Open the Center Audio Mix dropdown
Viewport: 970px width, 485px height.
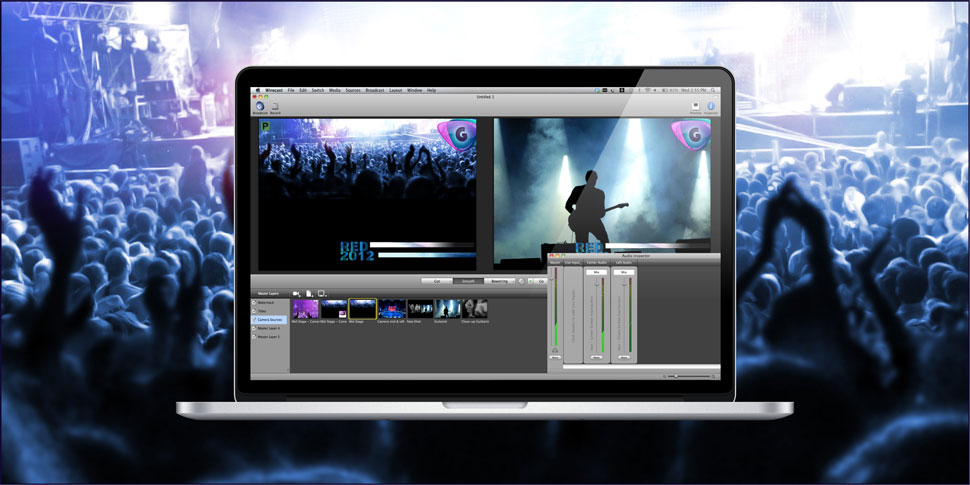(596, 272)
